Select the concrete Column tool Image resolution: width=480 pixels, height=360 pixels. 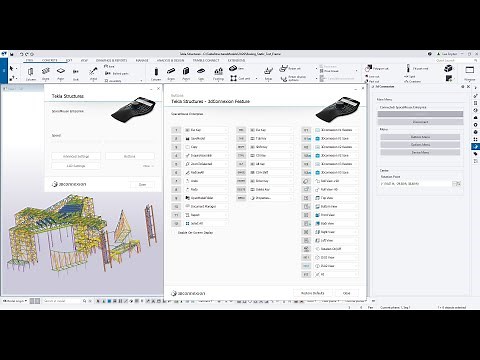tap(156, 74)
